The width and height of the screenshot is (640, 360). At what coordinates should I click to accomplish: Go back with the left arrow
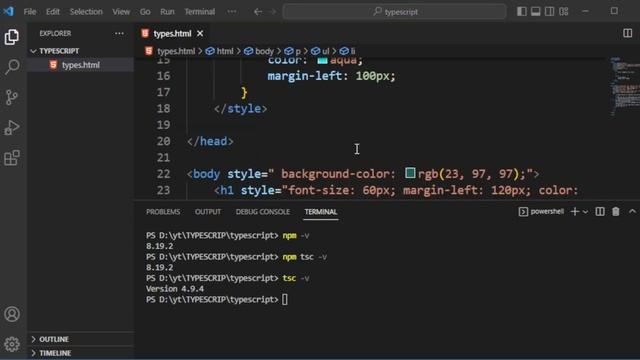[x=258, y=12]
